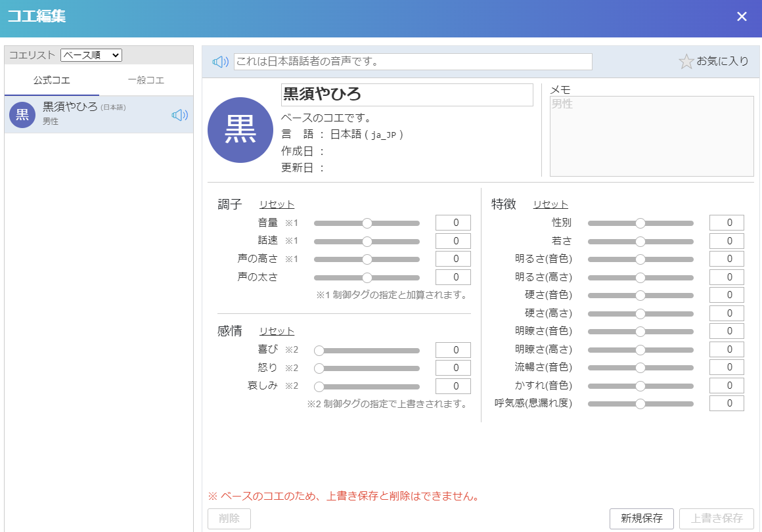Click the かすれ(音色) value box
The width and height of the screenshot is (762, 532).
727,386
